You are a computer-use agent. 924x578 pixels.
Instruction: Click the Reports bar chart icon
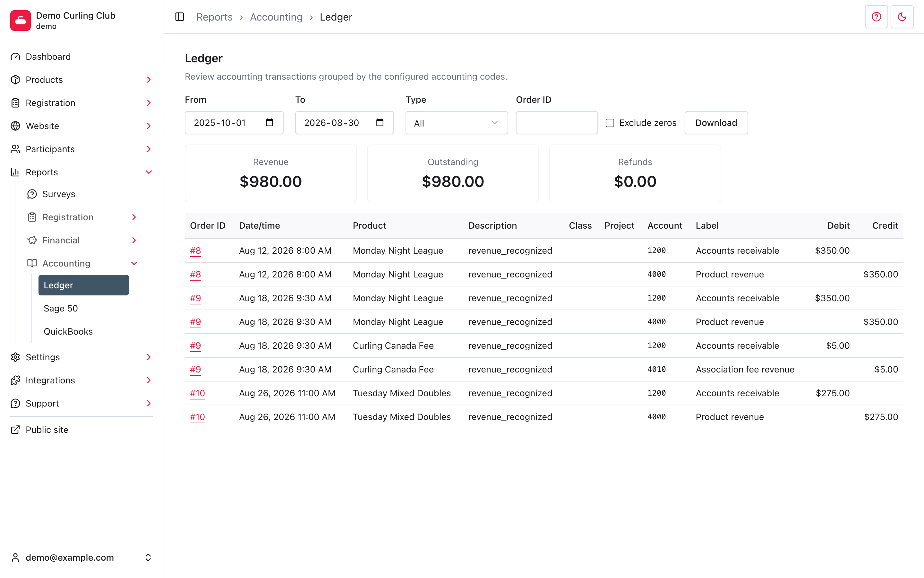(x=15, y=172)
